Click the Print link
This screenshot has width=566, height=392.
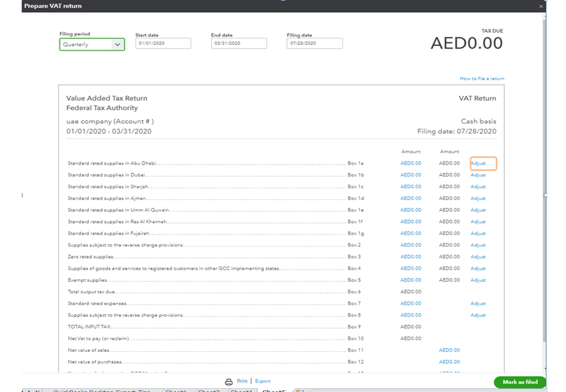pyautogui.click(x=242, y=381)
